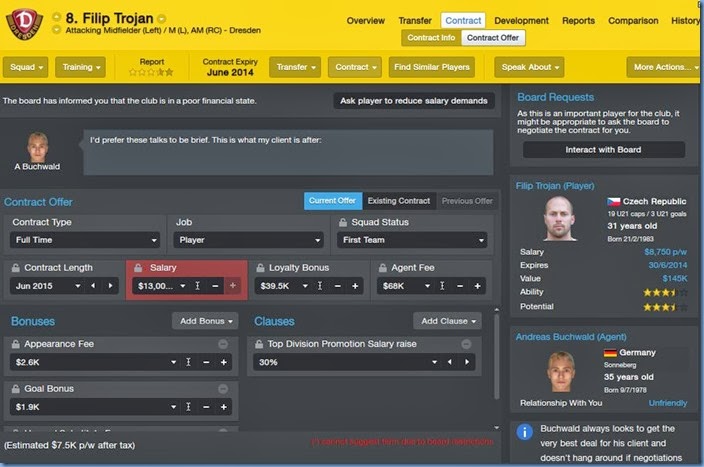Image resolution: width=704 pixels, height=467 pixels.
Task: Click Ask player to reduce salary demands
Action: [x=414, y=101]
